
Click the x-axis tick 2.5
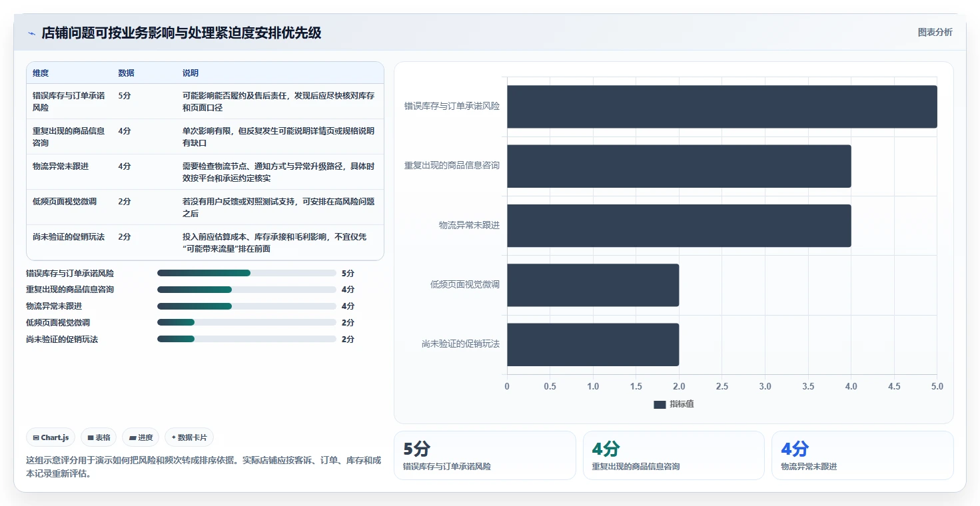pyautogui.click(x=722, y=386)
